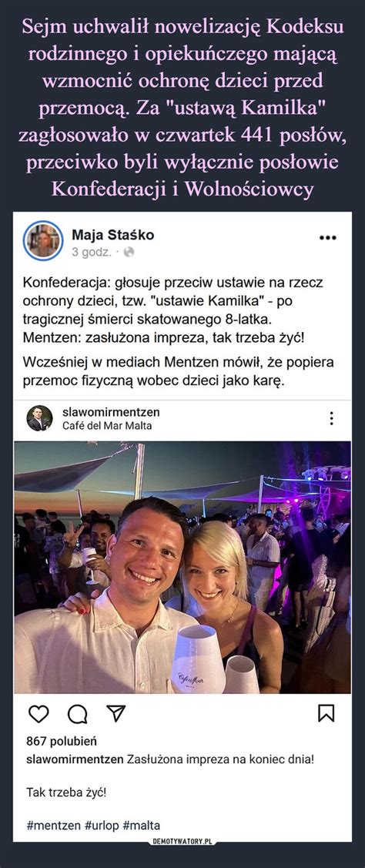Like the post with heart icon
This screenshot has width=365, height=868.
39,715
